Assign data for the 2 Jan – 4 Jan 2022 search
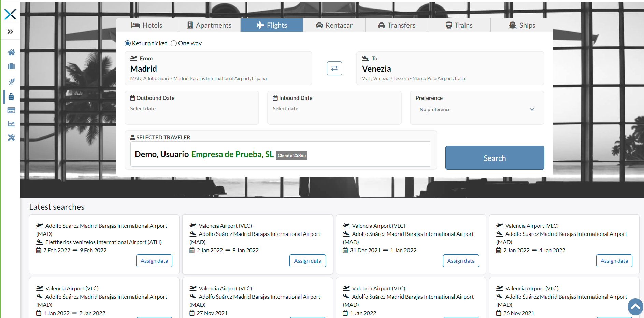The image size is (644, 318). [614, 261]
